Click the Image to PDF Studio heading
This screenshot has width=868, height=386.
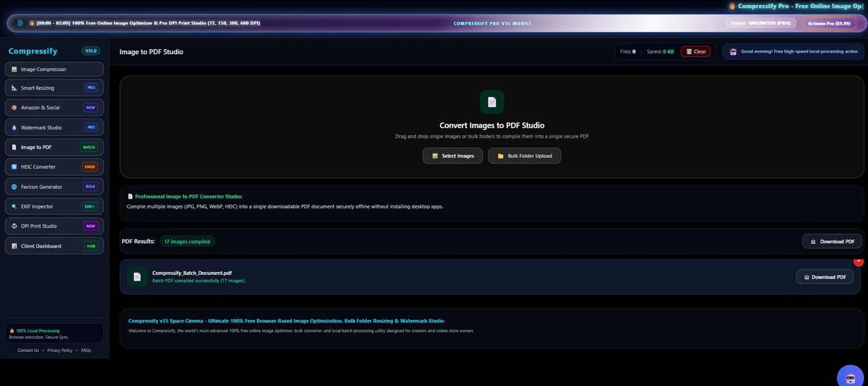click(x=151, y=52)
